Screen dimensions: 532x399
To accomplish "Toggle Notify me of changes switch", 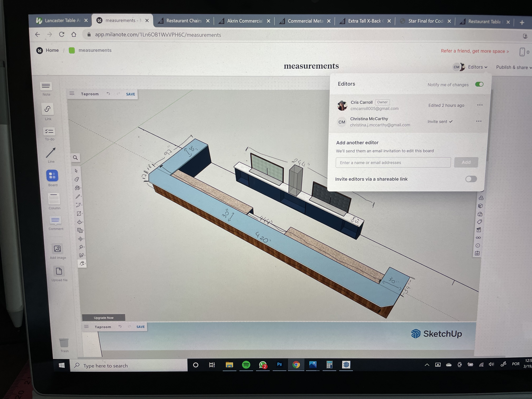I will pyautogui.click(x=479, y=84).
